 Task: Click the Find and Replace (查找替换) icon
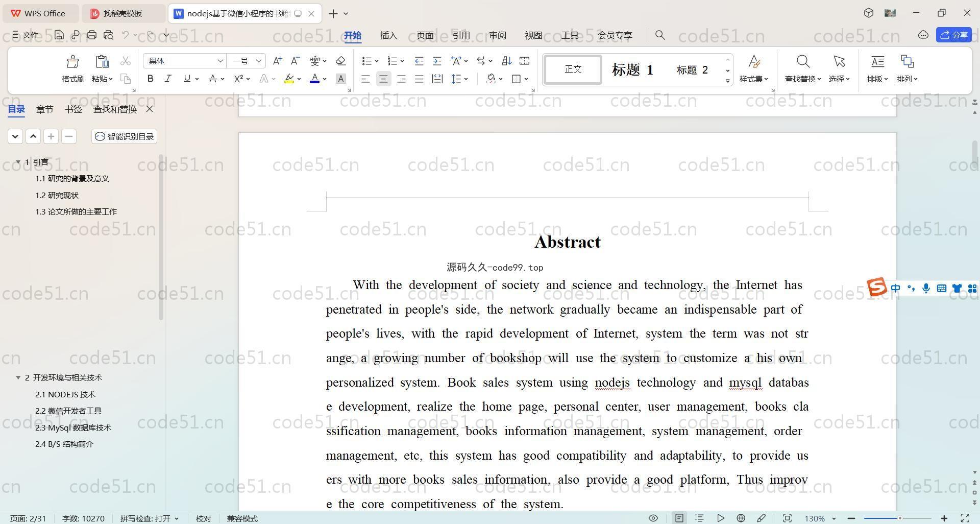point(803,62)
